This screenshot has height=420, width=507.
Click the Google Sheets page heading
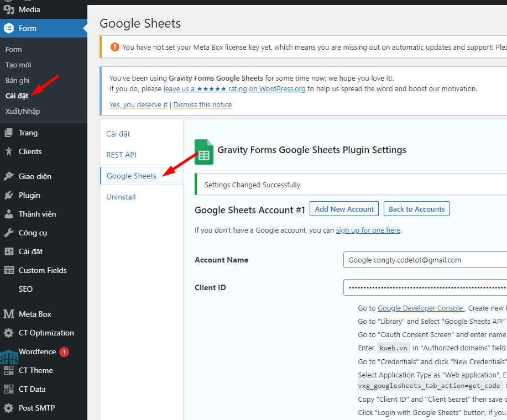click(x=140, y=23)
